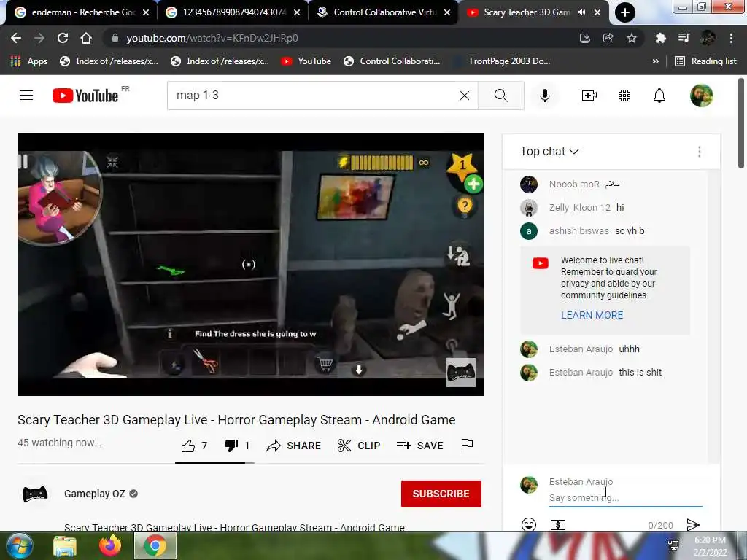Start voice search with the microphone
This screenshot has width=747, height=560.
point(544,96)
